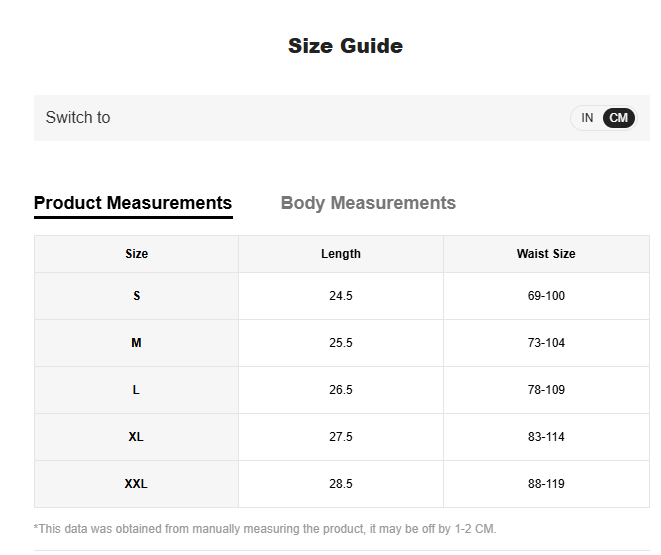Viewport: 661px width, 555px height.
Task: Click the 26.5 length value
Action: click(341, 390)
